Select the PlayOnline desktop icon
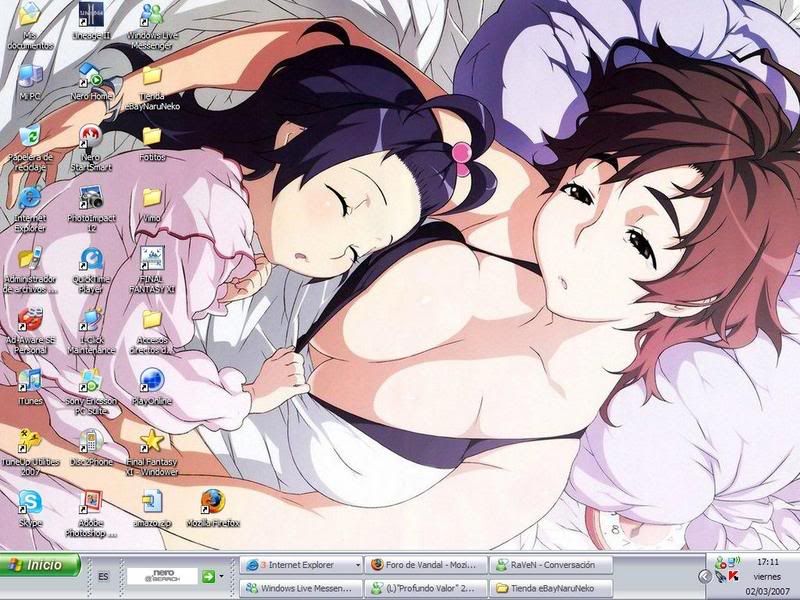Image resolution: width=800 pixels, height=600 pixels. coord(152,388)
